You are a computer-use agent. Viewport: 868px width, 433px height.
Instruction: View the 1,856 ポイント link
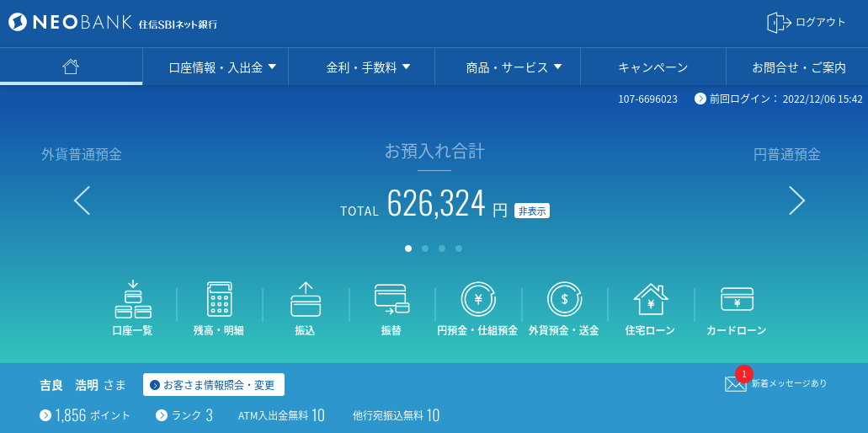pyautogui.click(x=85, y=415)
